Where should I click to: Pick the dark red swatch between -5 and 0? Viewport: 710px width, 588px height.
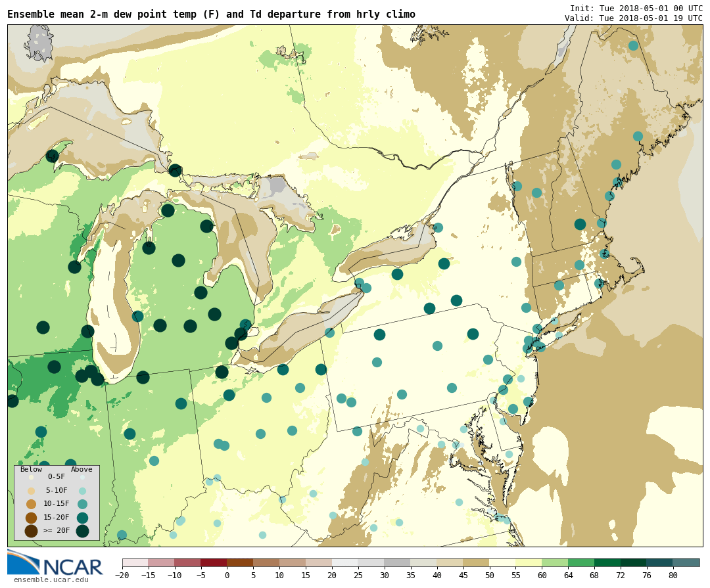[214, 562]
